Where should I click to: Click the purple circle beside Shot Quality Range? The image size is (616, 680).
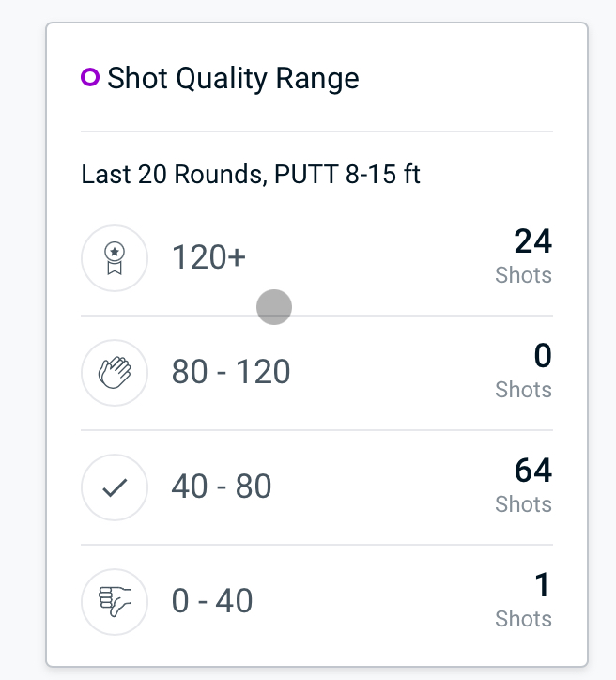pos(90,77)
